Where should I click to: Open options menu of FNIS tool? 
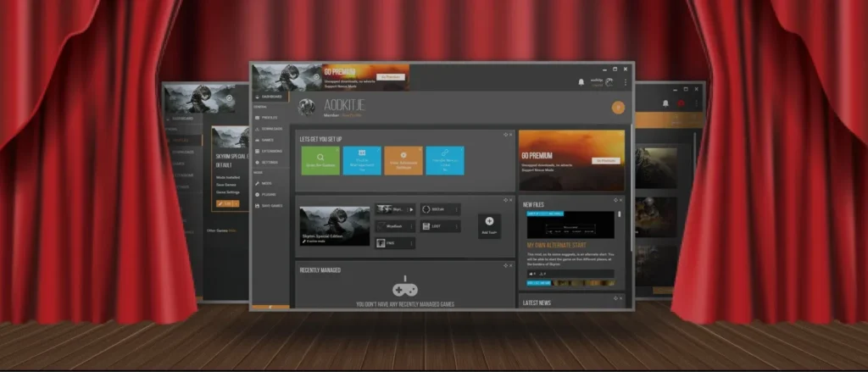411,243
